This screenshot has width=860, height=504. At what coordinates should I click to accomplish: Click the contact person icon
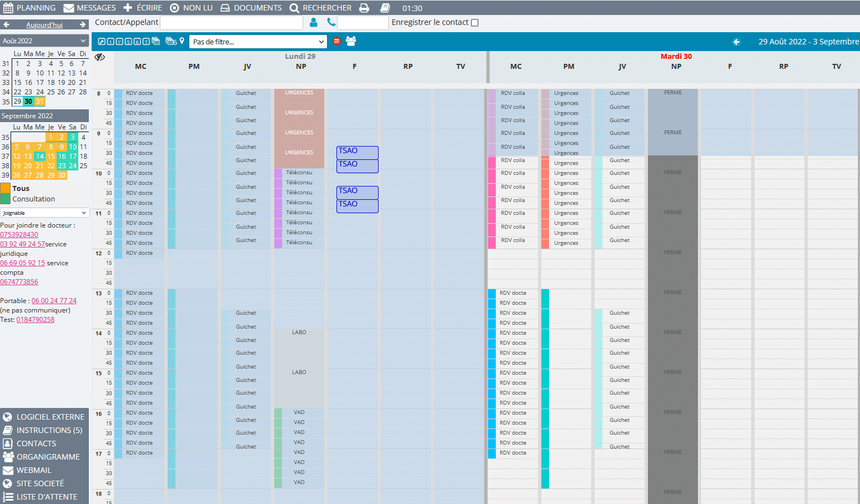click(314, 22)
